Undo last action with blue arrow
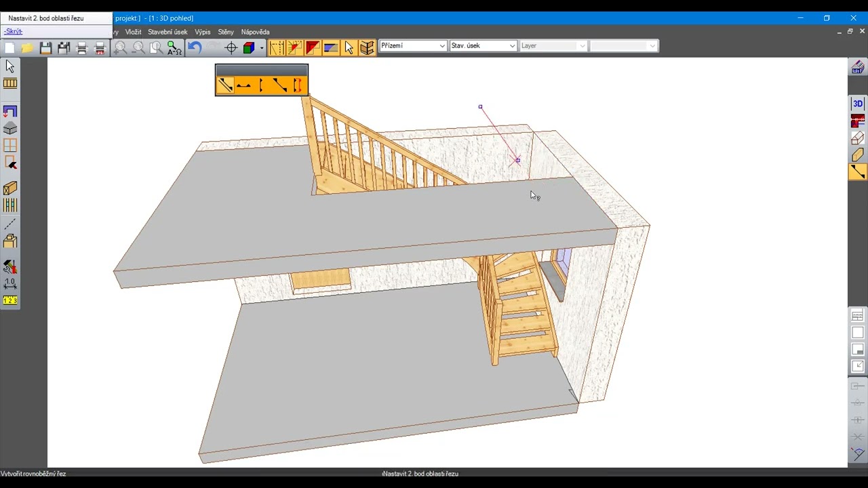 195,47
